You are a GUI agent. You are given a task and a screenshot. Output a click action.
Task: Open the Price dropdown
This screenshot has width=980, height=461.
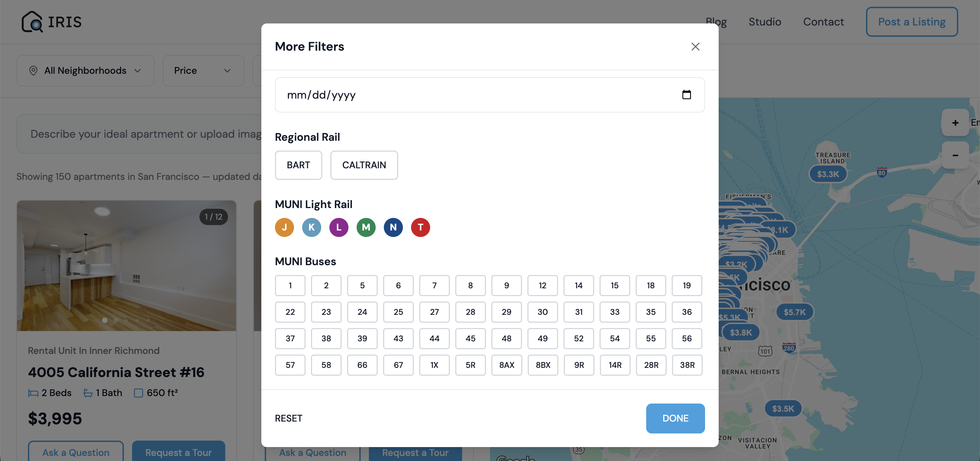(x=203, y=71)
